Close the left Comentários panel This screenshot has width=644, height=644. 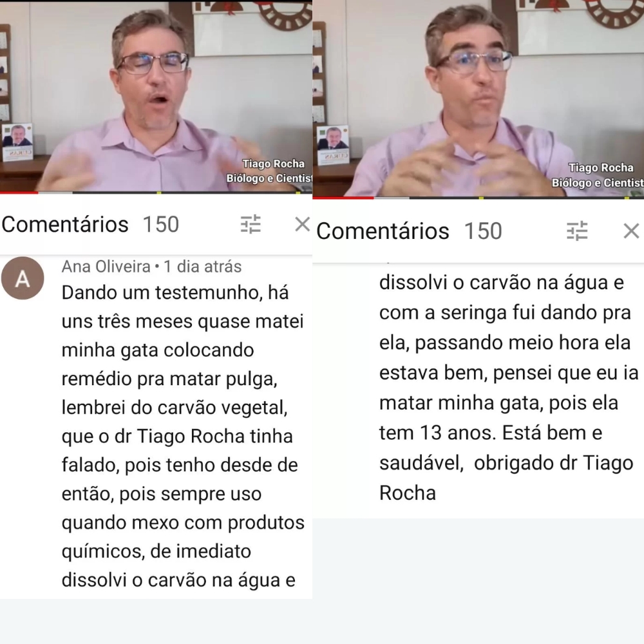(303, 224)
